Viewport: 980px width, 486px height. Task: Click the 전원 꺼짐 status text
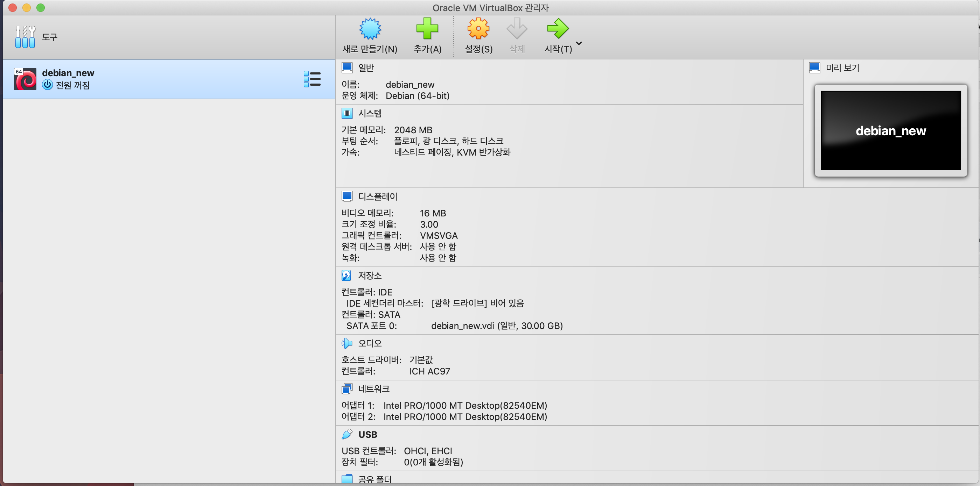point(73,85)
